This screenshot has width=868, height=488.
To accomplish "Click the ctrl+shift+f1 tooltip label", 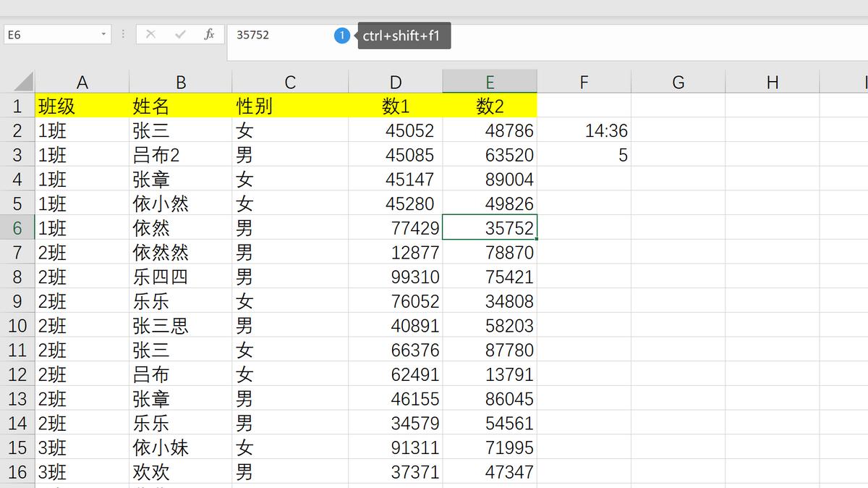I will 404,34.
